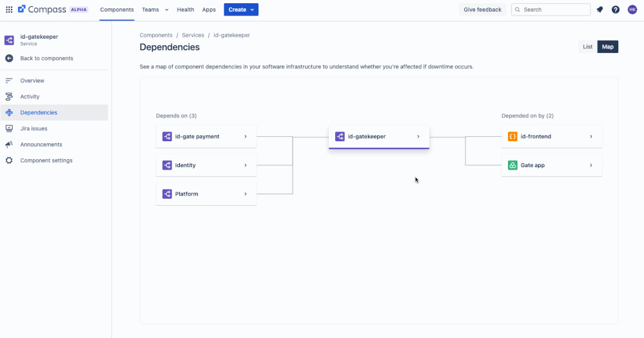Click inside the Search field
Image resolution: width=644 pixels, height=338 pixels.
pyautogui.click(x=551, y=10)
